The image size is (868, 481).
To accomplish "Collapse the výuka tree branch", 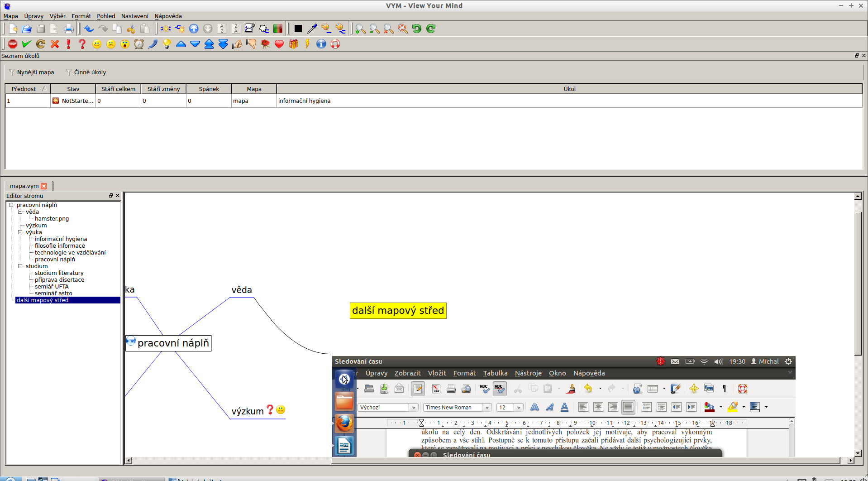I will 20,232.
